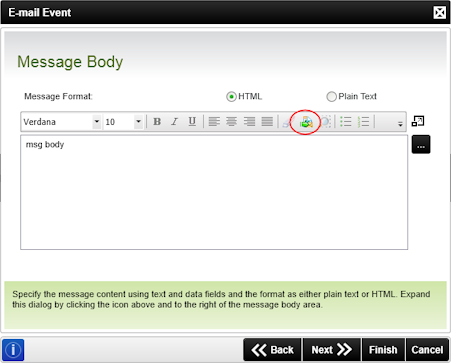Click the Message Body heading
This screenshot has width=451, height=363.
[70, 62]
